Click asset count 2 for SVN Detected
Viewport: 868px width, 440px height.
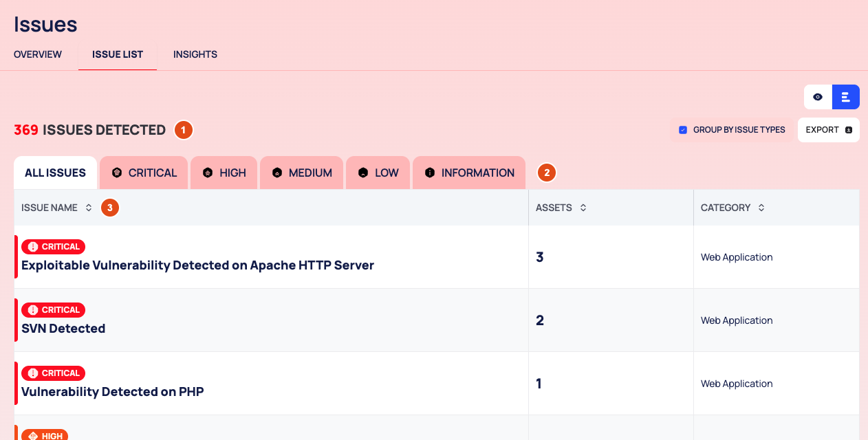point(540,320)
